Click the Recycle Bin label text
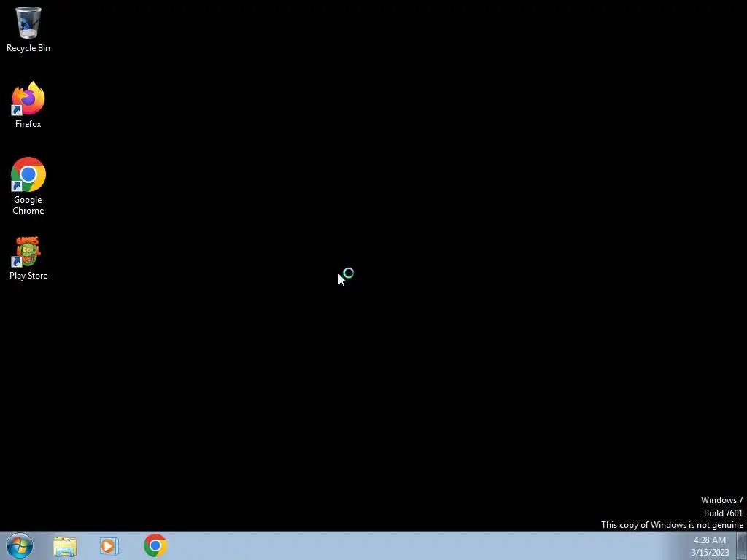The width and height of the screenshot is (747, 560). pyautogui.click(x=28, y=48)
